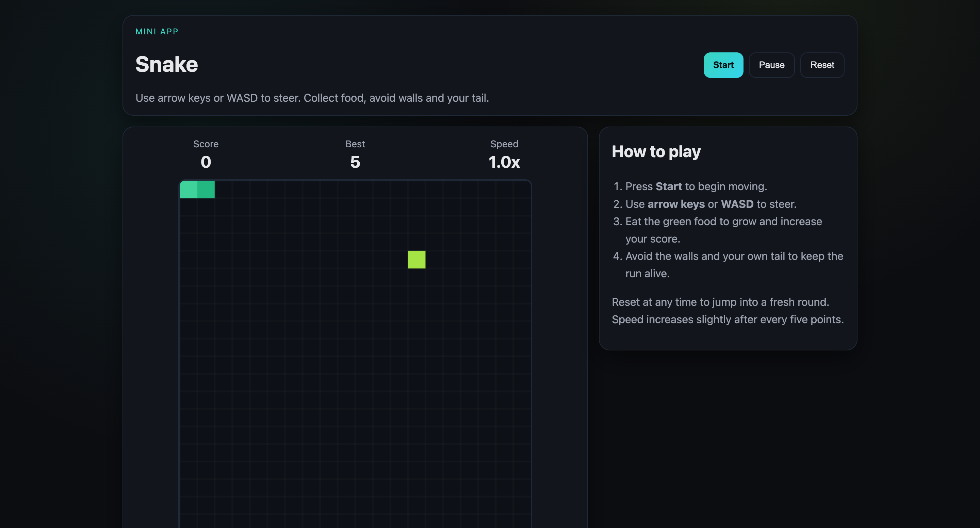Click the Speed label
Image resolution: width=980 pixels, height=528 pixels.
pos(504,144)
